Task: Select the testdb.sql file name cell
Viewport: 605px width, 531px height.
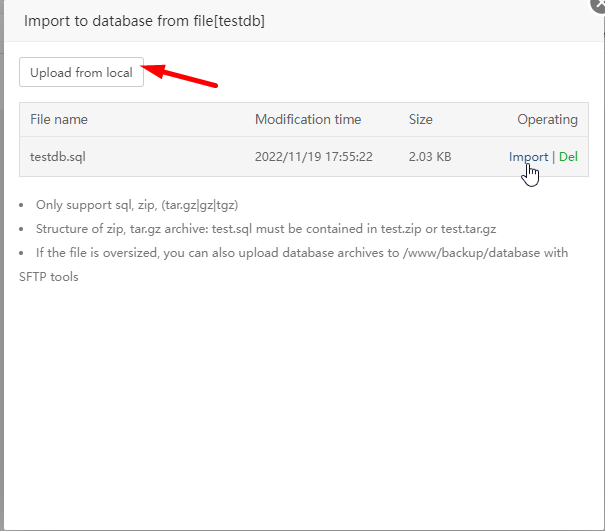Action: point(58,157)
